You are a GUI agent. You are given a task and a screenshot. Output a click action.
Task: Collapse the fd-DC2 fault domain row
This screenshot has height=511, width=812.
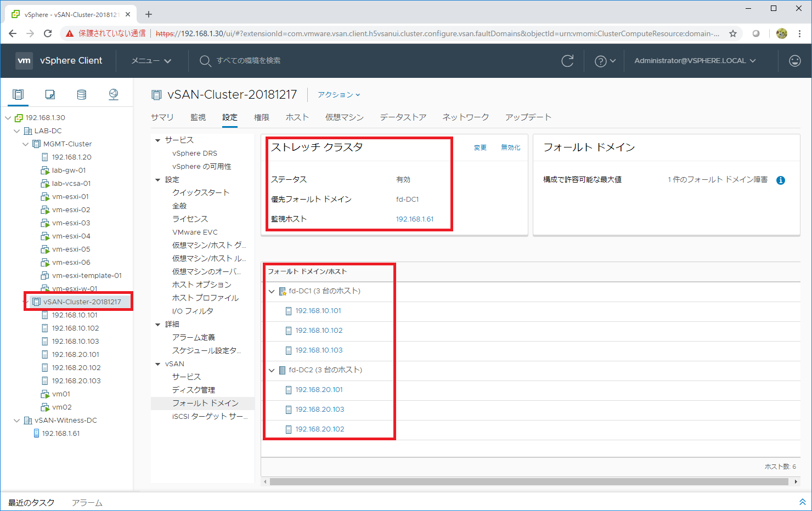point(272,370)
